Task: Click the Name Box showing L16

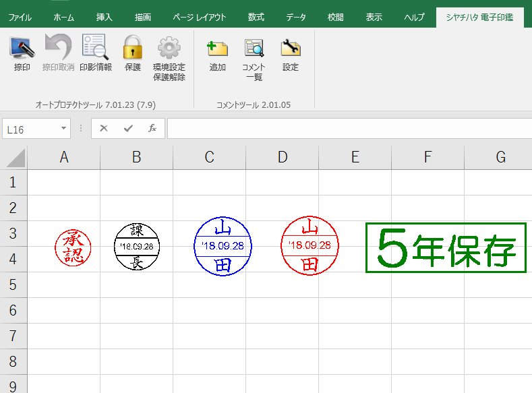Action: [36, 128]
